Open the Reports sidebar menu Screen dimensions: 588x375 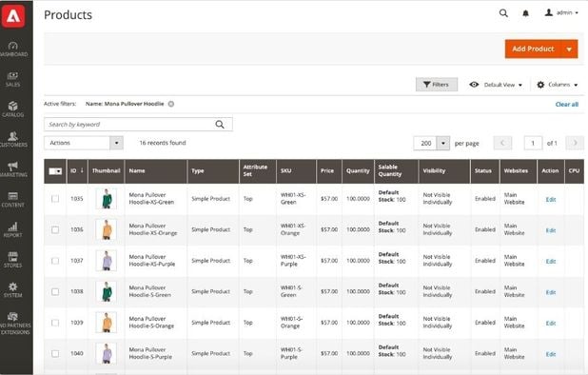[12, 230]
